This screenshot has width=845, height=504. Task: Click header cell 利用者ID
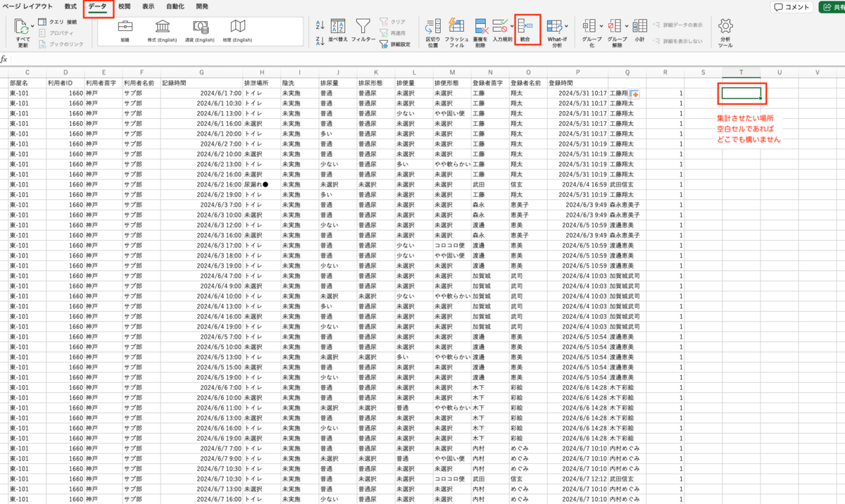tap(65, 82)
